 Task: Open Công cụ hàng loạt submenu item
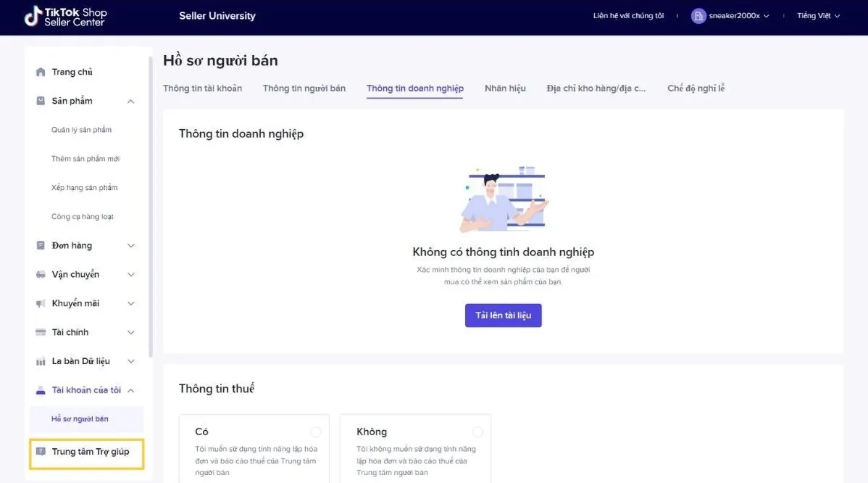click(82, 217)
